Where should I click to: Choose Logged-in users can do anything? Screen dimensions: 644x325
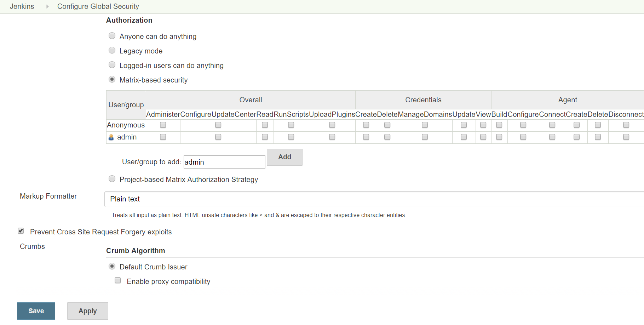112,65
